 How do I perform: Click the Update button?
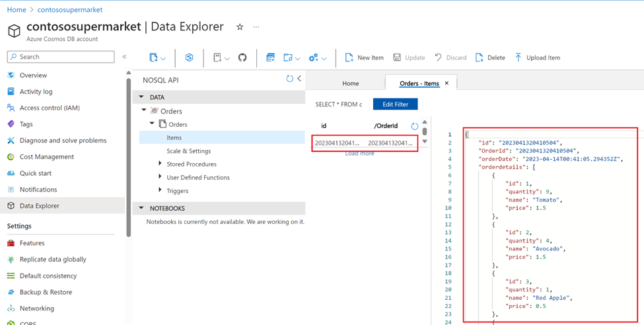pos(409,58)
